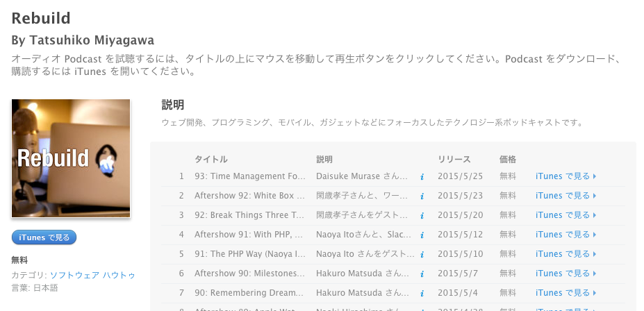Select title 92: Break Things Three T…
Image resolution: width=644 pixels, height=311 pixels.
click(x=249, y=215)
